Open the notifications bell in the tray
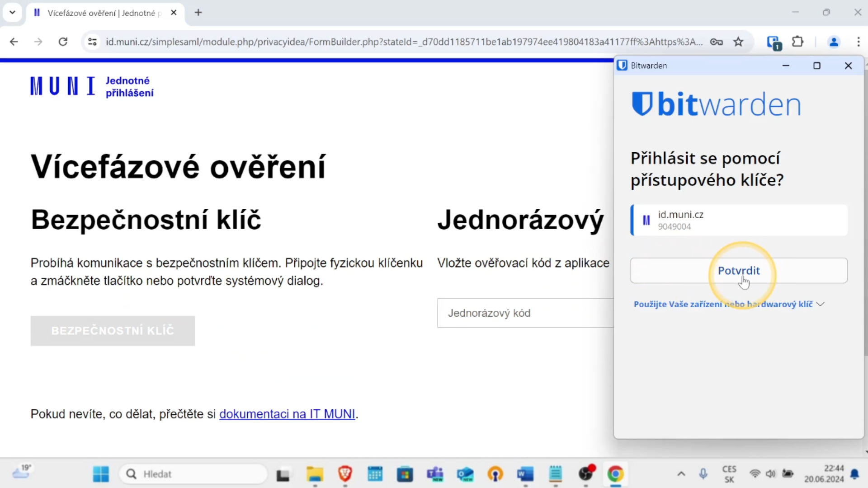The image size is (868, 488). [854, 474]
